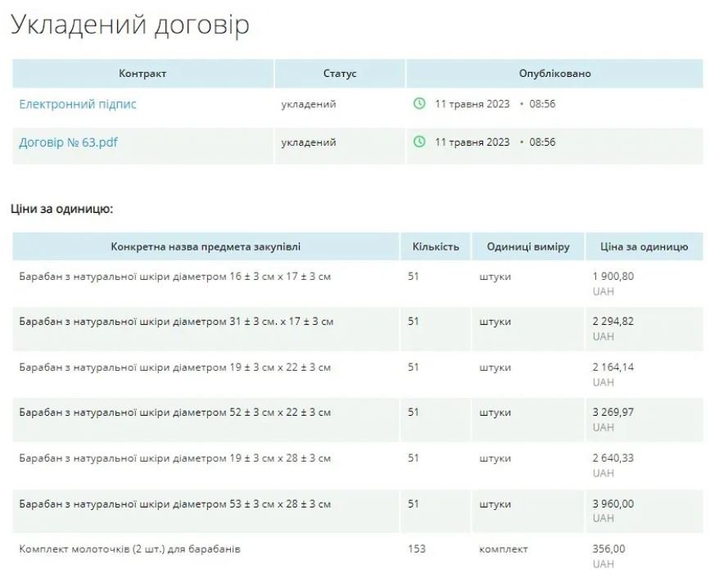Select the drum 16 ± 3 см x 17 row
The image size is (728, 582).
[x=174, y=277]
